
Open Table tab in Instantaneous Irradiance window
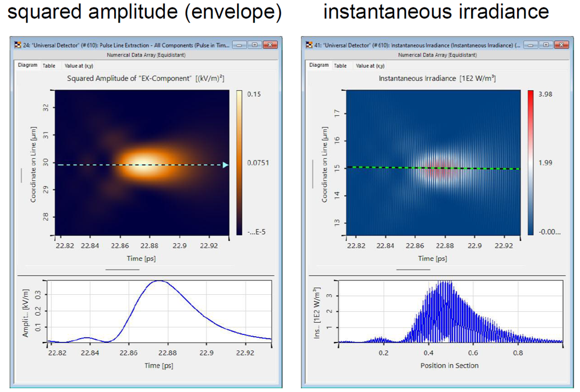[x=340, y=66]
